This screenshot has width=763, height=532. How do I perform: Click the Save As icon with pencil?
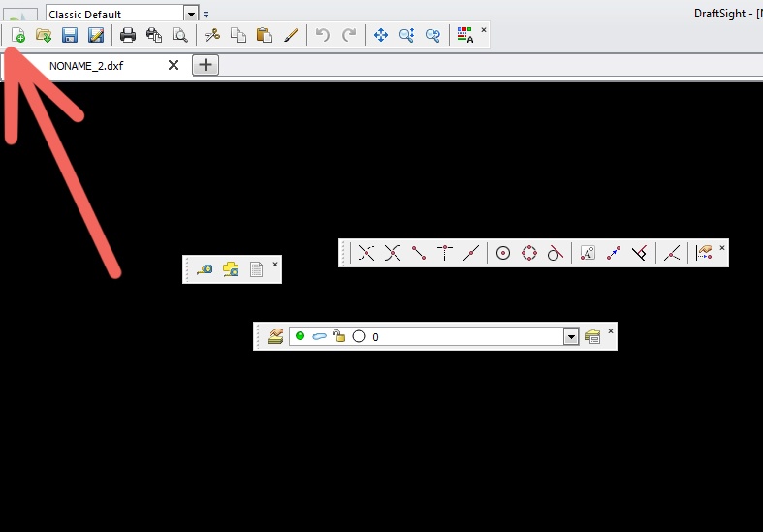[96, 35]
